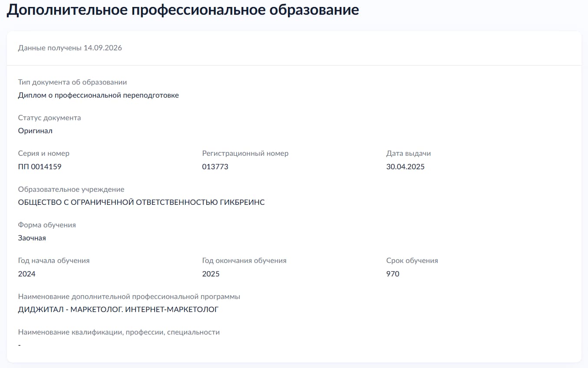The image size is (588, 368).
Task: Click the 'Наименование дополнительной профессиональной программы' label
Action: 129,296
